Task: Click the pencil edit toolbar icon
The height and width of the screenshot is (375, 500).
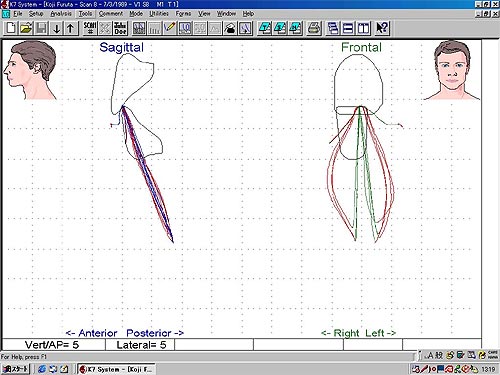Action: click(170, 28)
